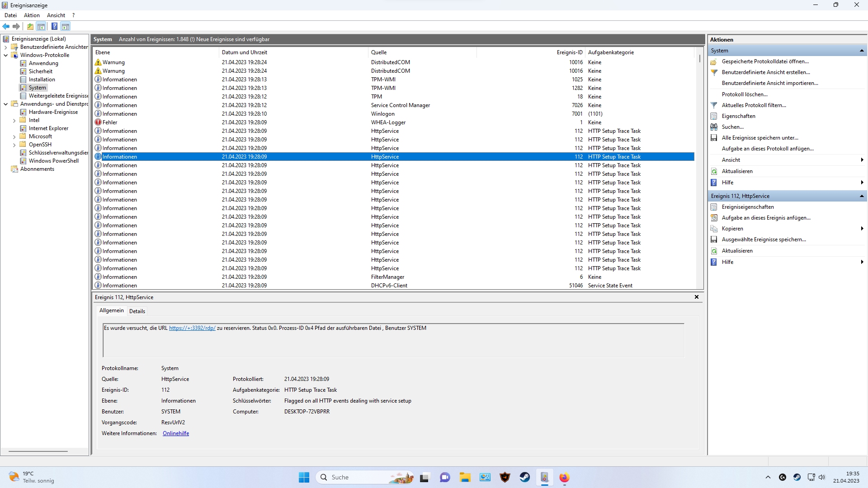Select Sicherheit log in the tree

coord(40,71)
